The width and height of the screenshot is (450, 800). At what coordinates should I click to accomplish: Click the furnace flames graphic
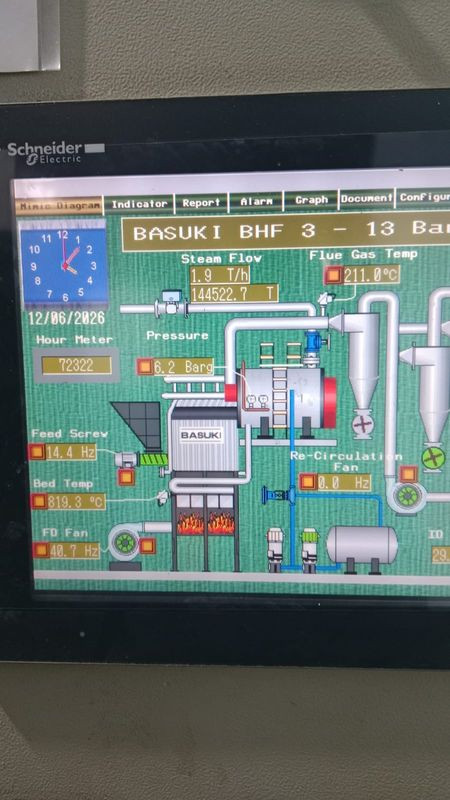206,523
